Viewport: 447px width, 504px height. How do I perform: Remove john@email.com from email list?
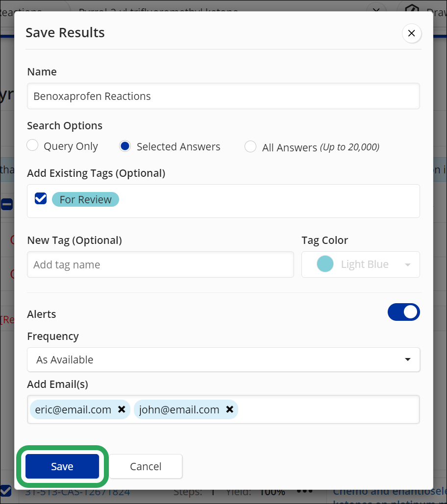pyautogui.click(x=229, y=409)
